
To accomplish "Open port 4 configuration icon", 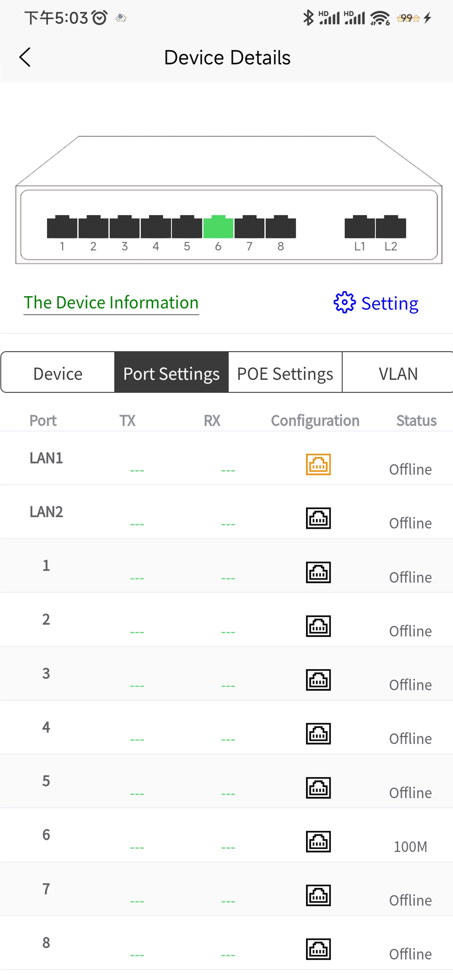I will (318, 734).
